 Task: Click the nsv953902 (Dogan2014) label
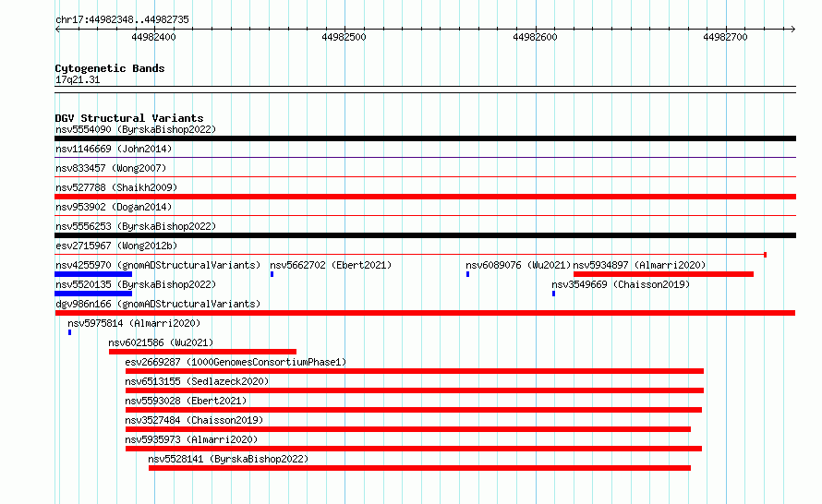pos(114,207)
